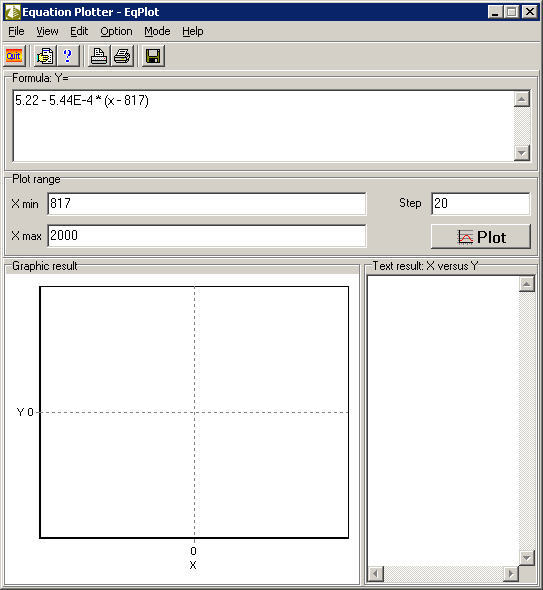
Task: Click the text result scroll left arrow
Action: (376, 574)
